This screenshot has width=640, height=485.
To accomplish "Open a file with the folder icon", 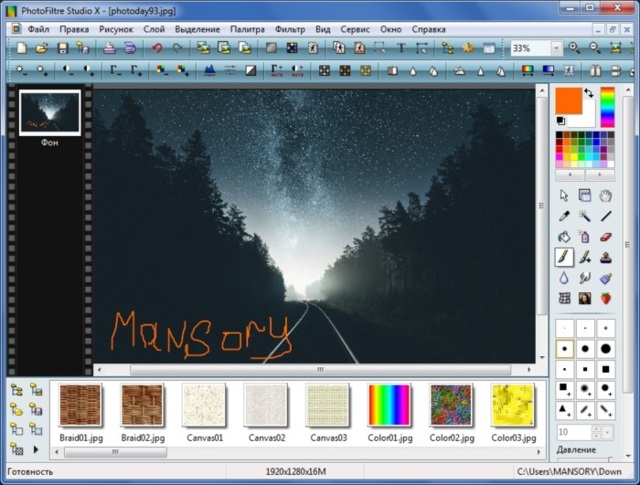I will pyautogui.click(x=42, y=49).
